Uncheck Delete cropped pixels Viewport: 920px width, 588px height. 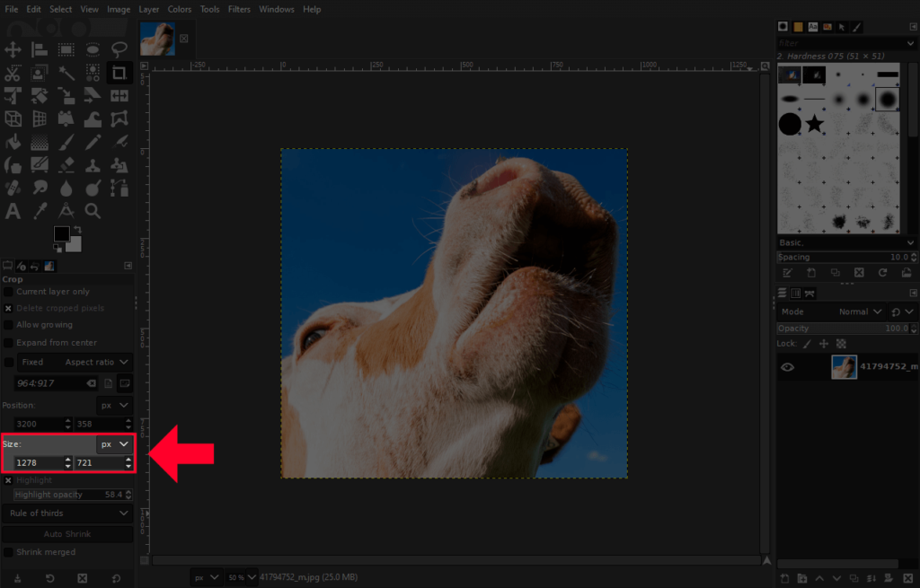click(x=9, y=308)
